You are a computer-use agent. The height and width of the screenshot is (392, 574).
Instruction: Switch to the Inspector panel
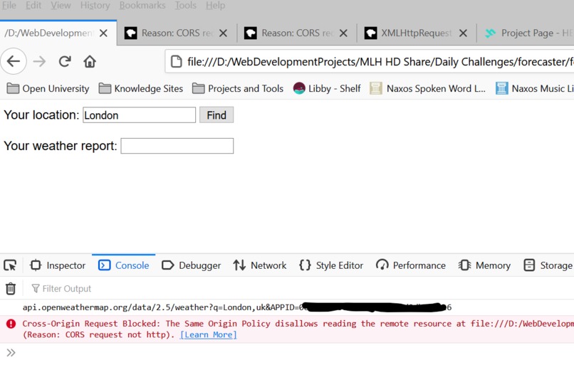point(58,265)
